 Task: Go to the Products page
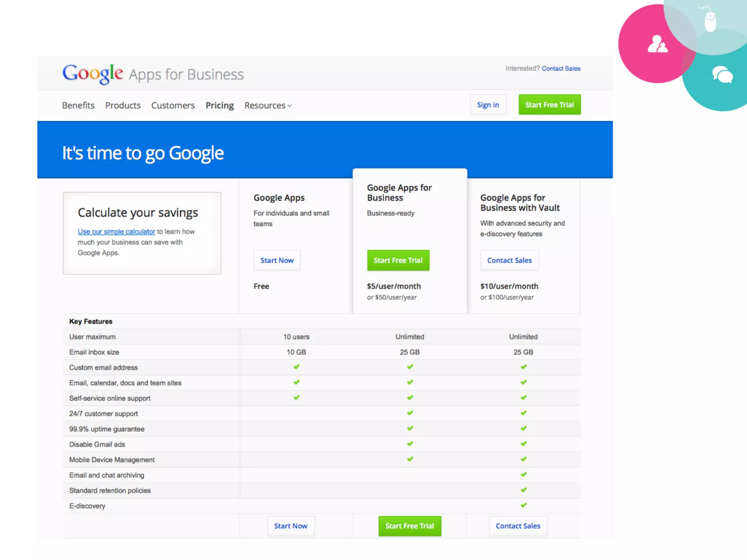pos(123,105)
